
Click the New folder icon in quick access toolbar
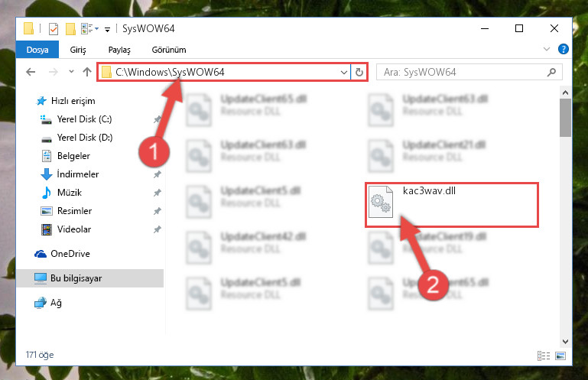[70, 29]
